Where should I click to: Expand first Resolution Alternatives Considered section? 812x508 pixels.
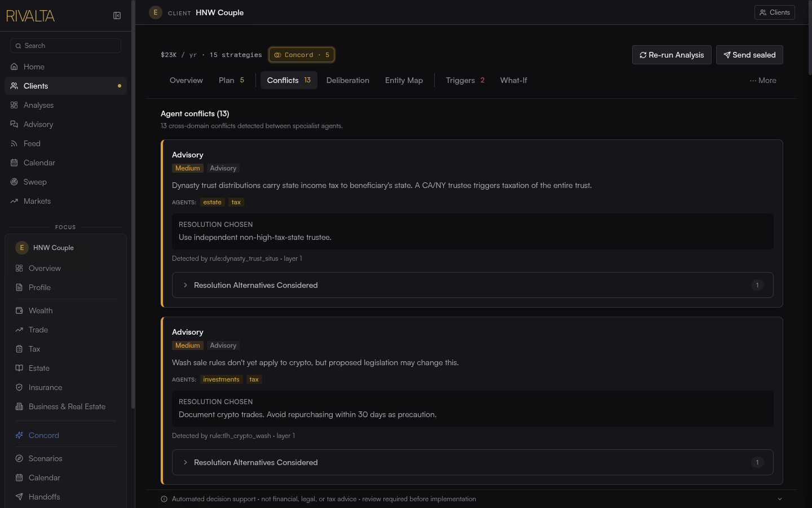click(473, 285)
